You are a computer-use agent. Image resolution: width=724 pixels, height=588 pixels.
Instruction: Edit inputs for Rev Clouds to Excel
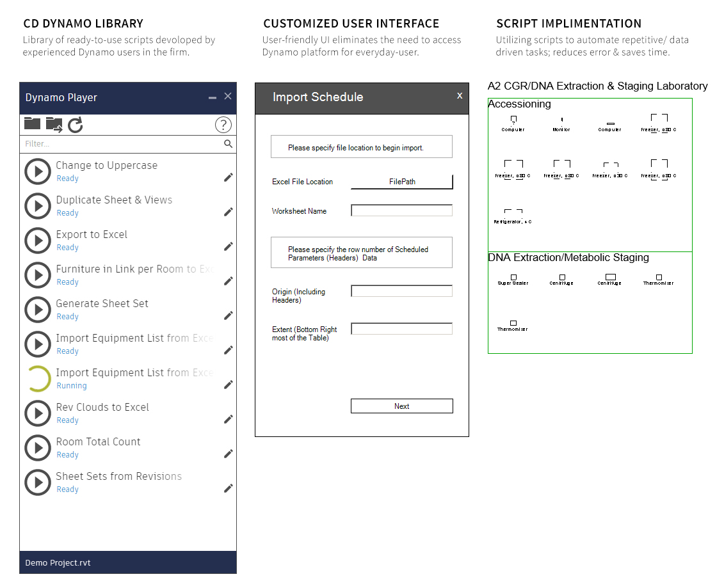click(228, 419)
